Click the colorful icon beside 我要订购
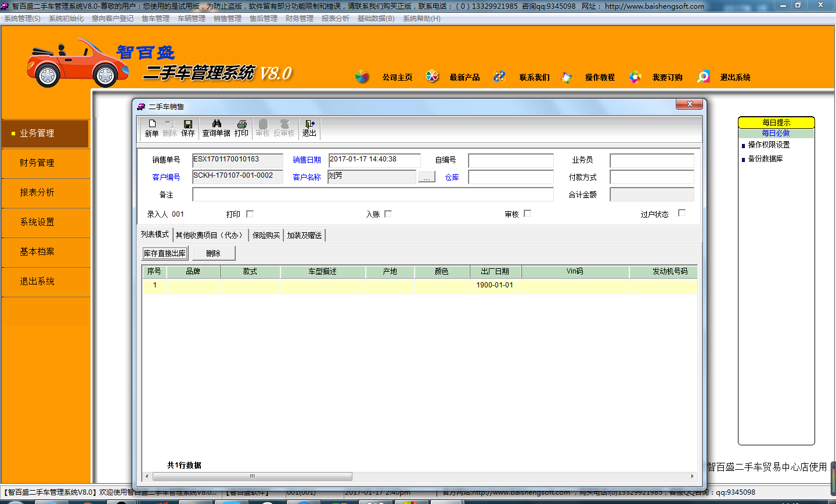 coord(635,77)
